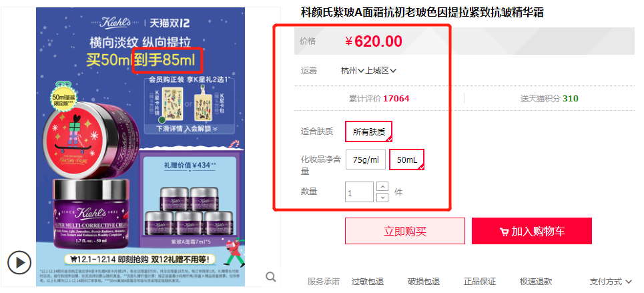Choose the 50mL size option

407,160
